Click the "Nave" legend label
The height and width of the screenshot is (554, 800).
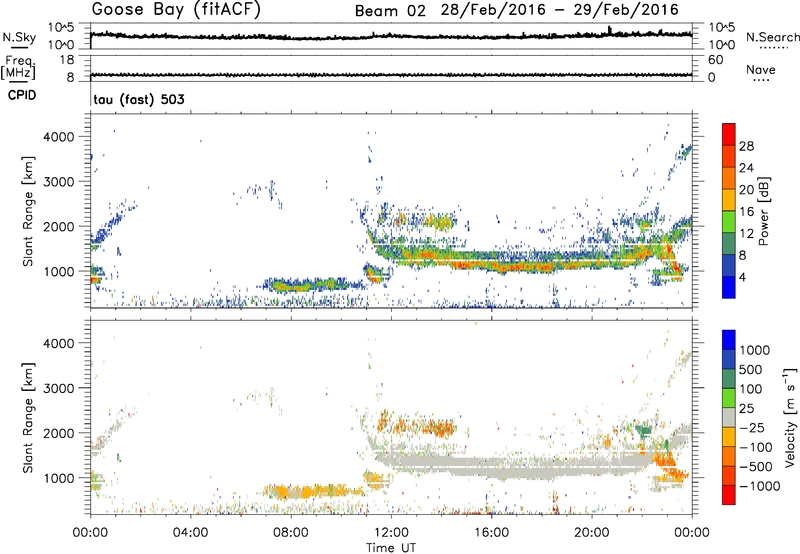click(761, 69)
